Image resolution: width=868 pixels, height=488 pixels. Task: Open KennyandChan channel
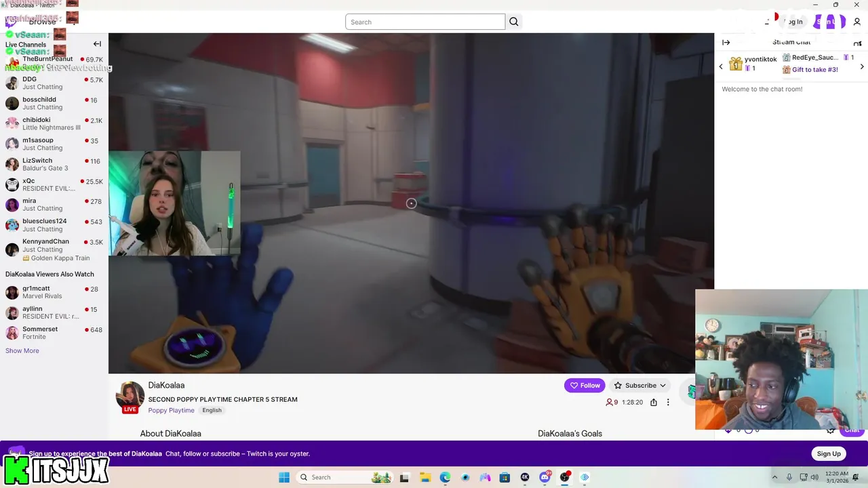(x=54, y=249)
